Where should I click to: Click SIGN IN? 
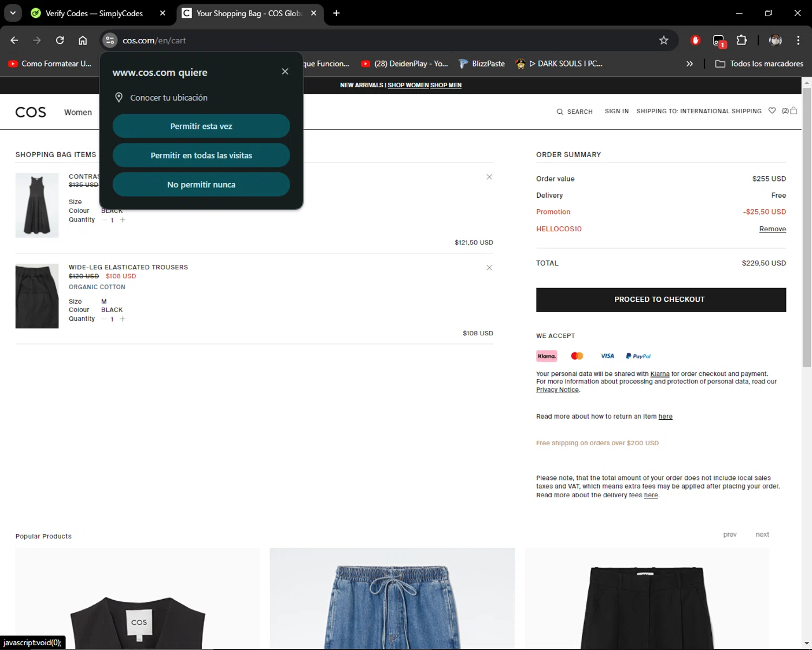click(x=617, y=111)
